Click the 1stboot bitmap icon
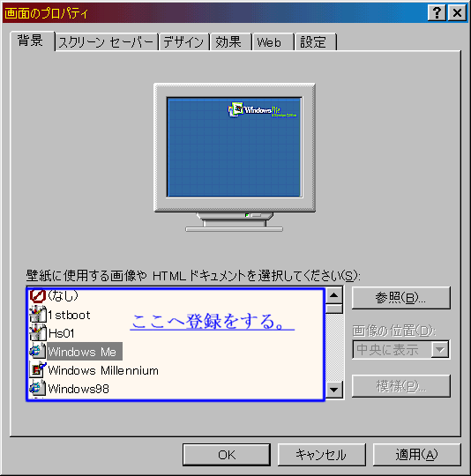Image resolution: width=471 pixels, height=476 pixels. (38, 314)
